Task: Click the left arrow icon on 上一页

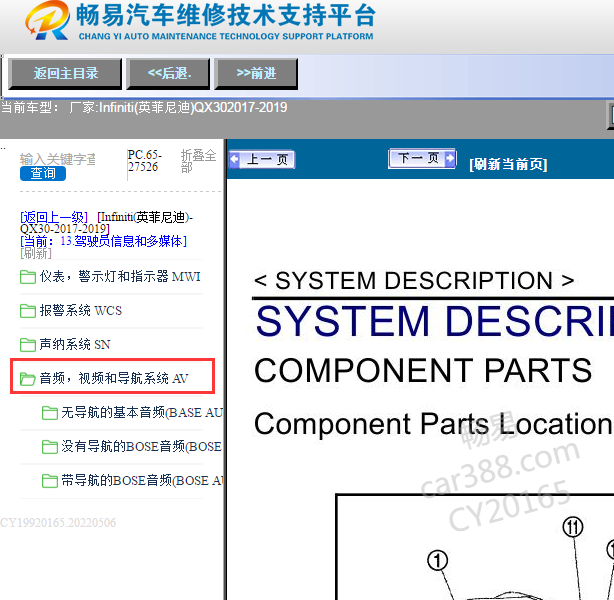Action: (234, 159)
